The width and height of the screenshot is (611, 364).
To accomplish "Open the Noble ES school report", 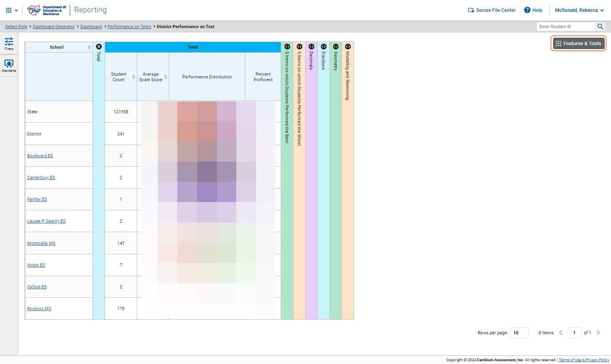I will [36, 265].
